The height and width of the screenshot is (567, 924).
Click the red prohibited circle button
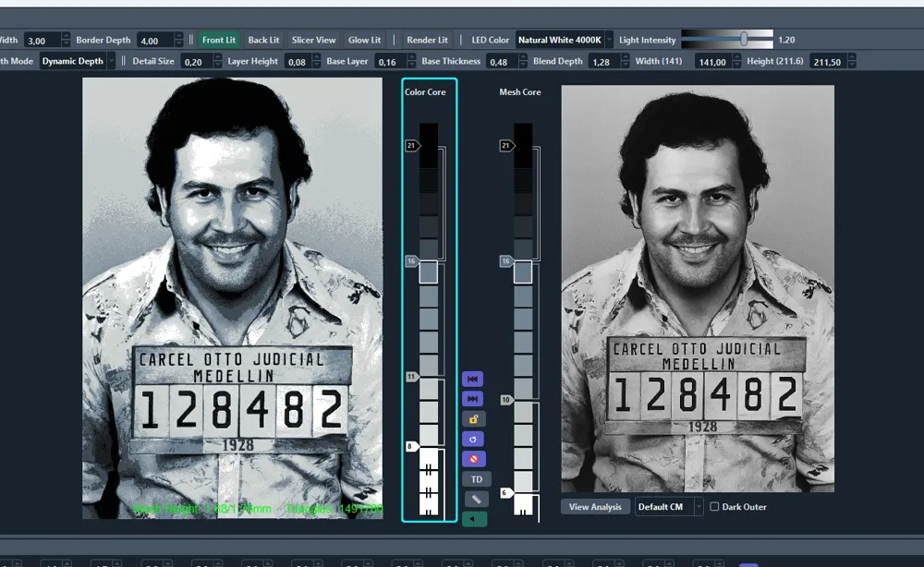[x=472, y=459]
